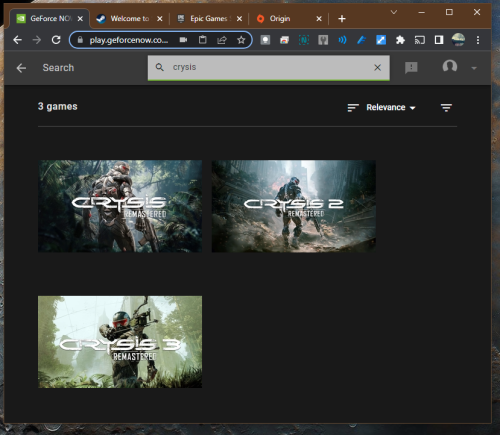This screenshot has width=500, height=435.
Task: Open Relevance sort dropdown
Action: click(391, 107)
